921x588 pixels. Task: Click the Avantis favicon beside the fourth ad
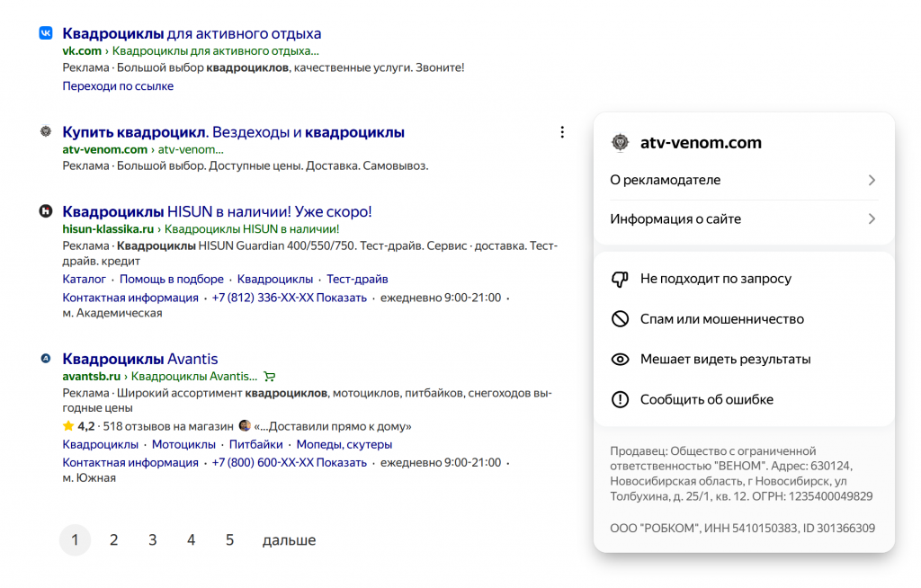(x=46, y=359)
